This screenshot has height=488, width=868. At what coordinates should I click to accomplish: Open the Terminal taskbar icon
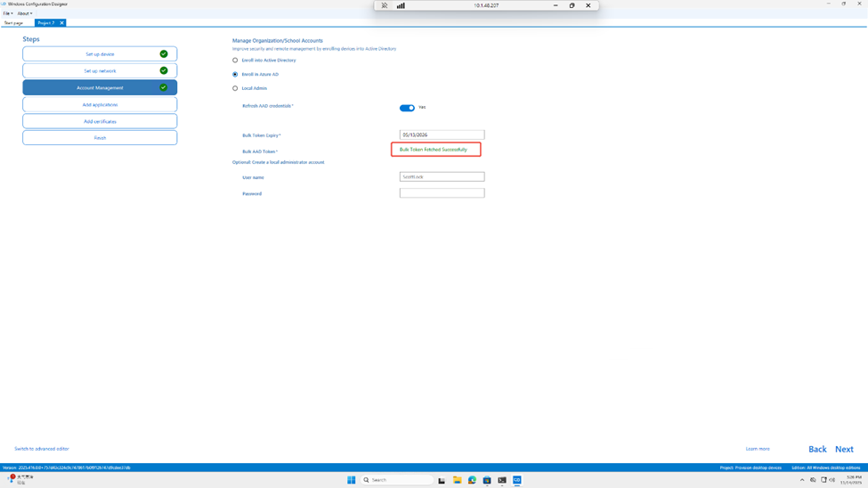[501, 480]
